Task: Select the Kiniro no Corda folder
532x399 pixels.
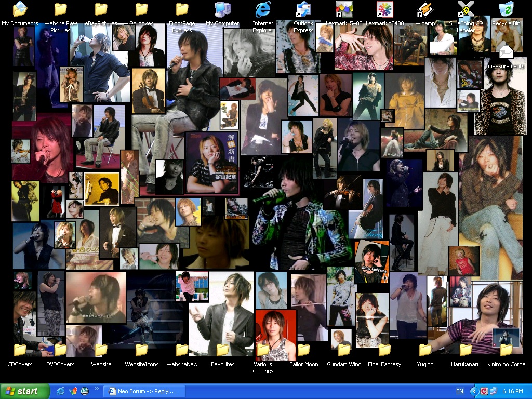Action: point(506,351)
